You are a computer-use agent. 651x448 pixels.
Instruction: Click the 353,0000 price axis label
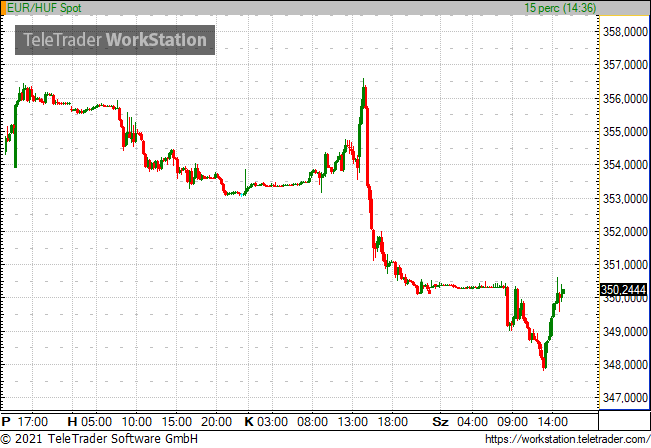[x=625, y=198]
